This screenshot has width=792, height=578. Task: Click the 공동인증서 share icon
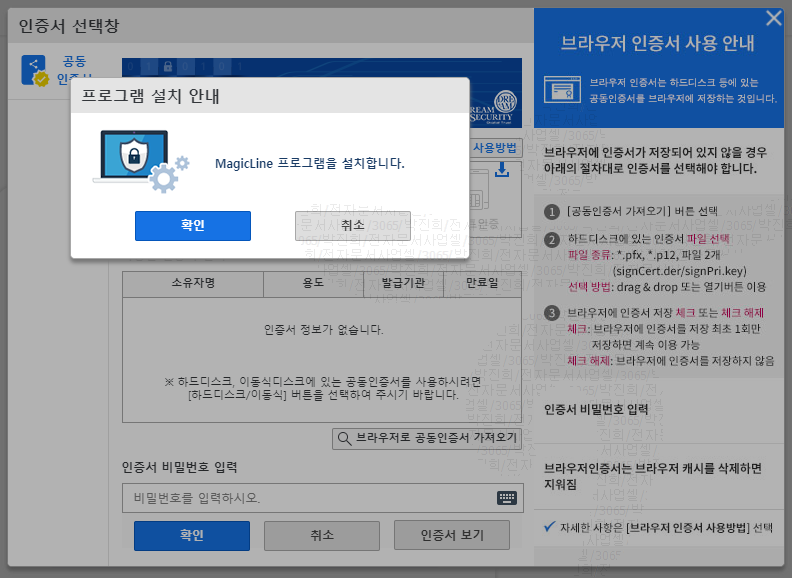[34, 70]
